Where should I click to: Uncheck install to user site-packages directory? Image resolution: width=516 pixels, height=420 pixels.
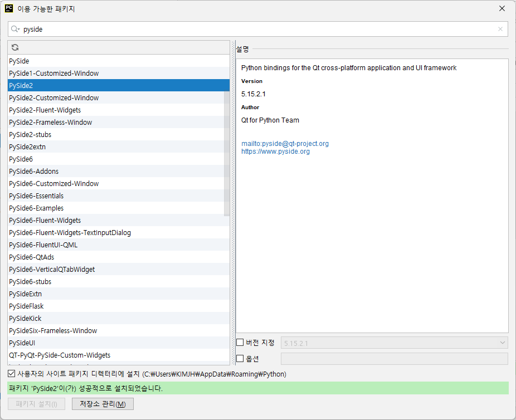coord(11,374)
